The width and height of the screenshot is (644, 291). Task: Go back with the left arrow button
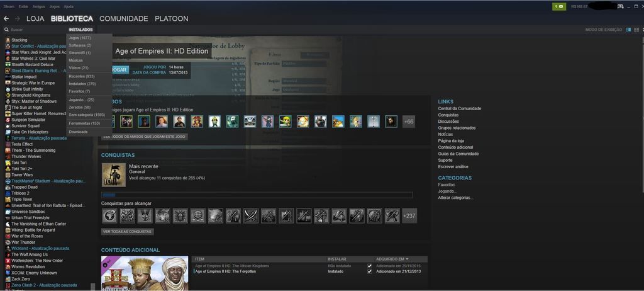coord(6,18)
